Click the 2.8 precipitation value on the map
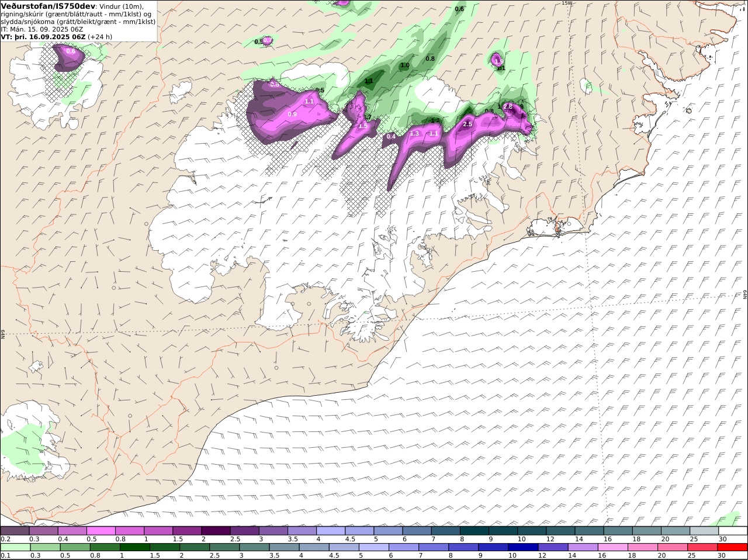Screen dimensions: 748x560 pos(508,106)
